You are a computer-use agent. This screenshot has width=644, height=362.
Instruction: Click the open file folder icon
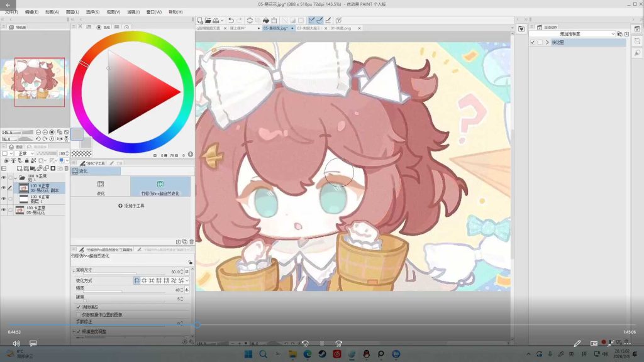pyautogui.click(x=208, y=20)
